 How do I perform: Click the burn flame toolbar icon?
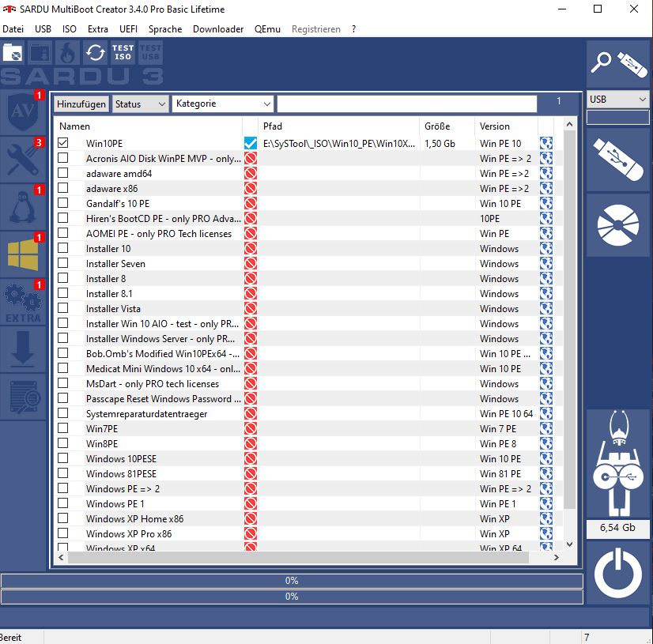point(67,52)
